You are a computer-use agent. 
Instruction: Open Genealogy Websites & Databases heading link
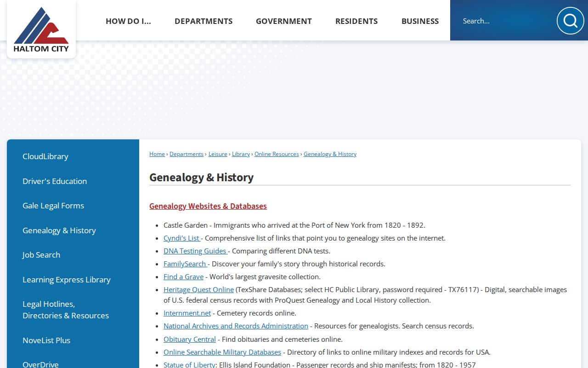[208, 206]
